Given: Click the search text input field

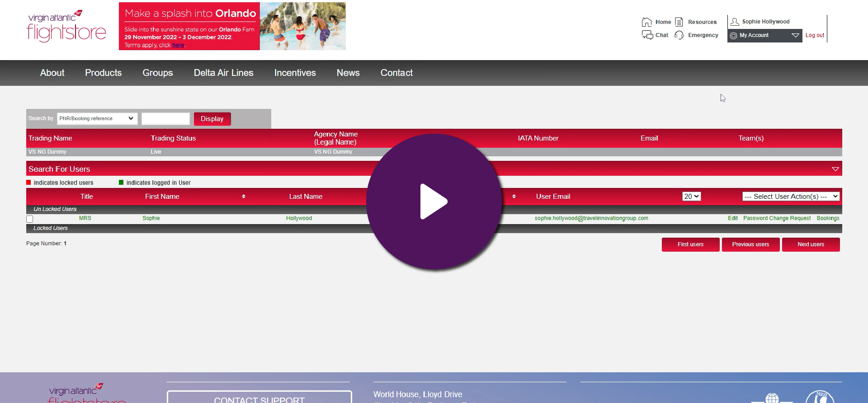Looking at the screenshot, I should [165, 118].
